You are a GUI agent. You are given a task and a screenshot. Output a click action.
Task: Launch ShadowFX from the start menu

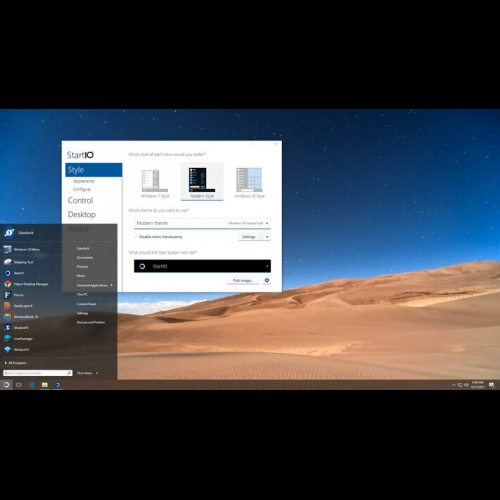point(16,328)
